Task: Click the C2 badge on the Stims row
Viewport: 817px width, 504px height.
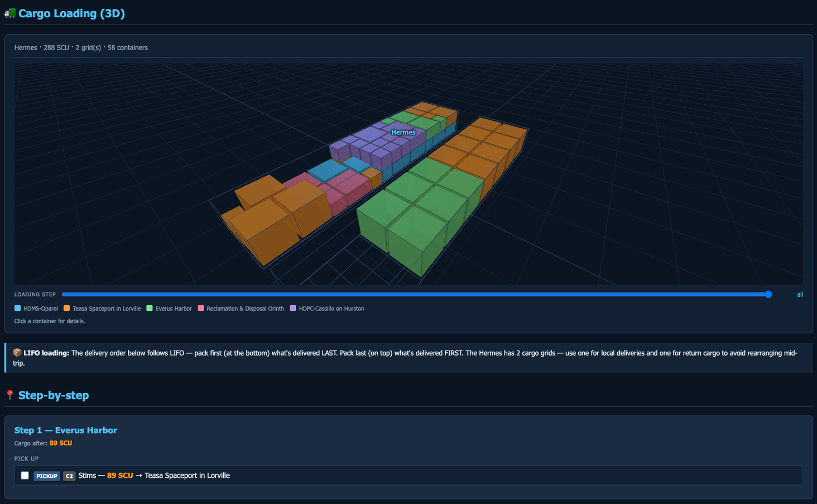Action: tap(69, 476)
